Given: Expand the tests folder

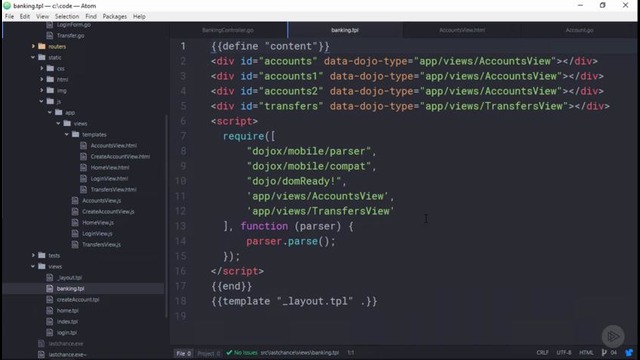Looking at the screenshot, I should click(33, 256).
